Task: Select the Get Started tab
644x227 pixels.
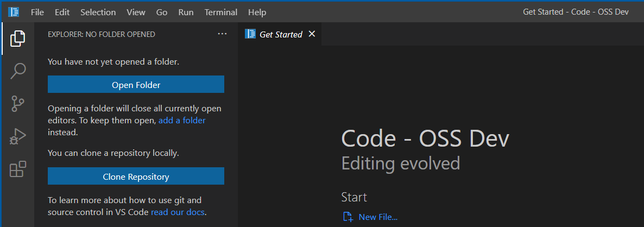Action: 279,34
